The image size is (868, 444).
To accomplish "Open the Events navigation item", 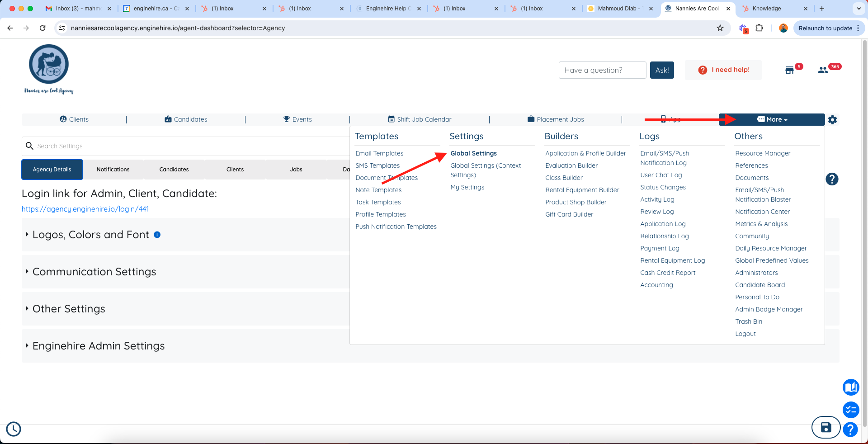I will (x=297, y=119).
